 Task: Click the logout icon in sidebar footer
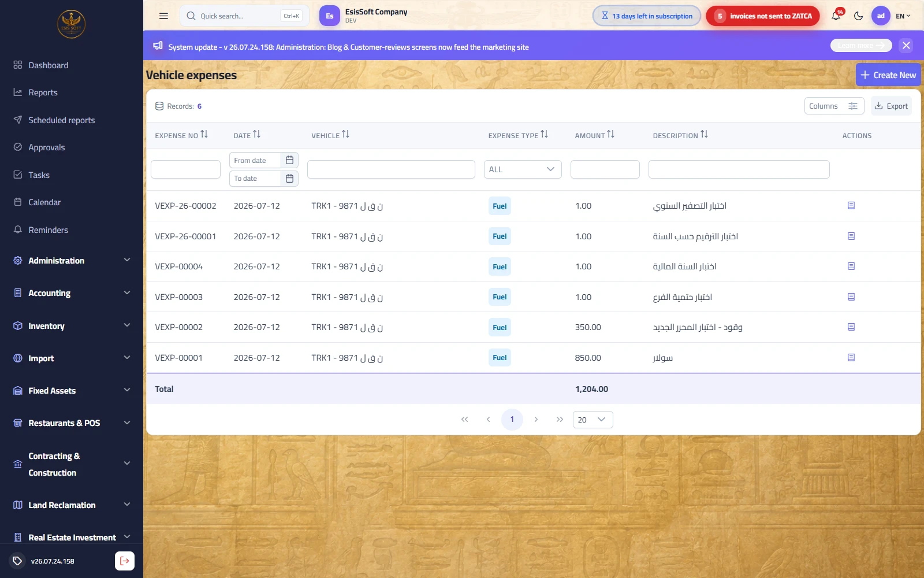coord(125,561)
